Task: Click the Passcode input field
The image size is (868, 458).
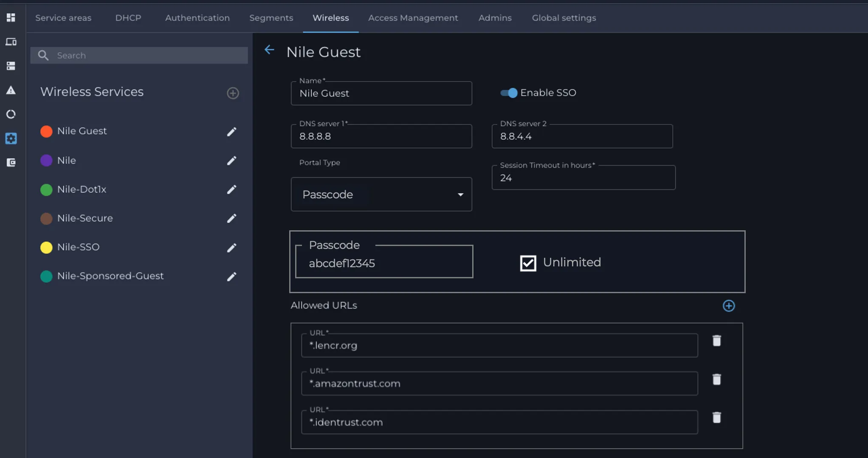Action: tap(384, 262)
